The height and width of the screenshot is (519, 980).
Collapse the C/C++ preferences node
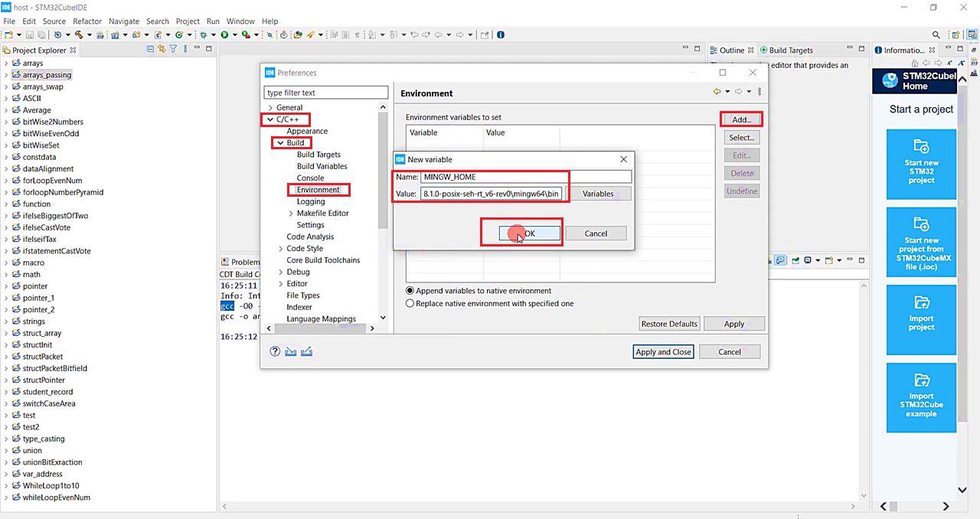click(x=269, y=119)
